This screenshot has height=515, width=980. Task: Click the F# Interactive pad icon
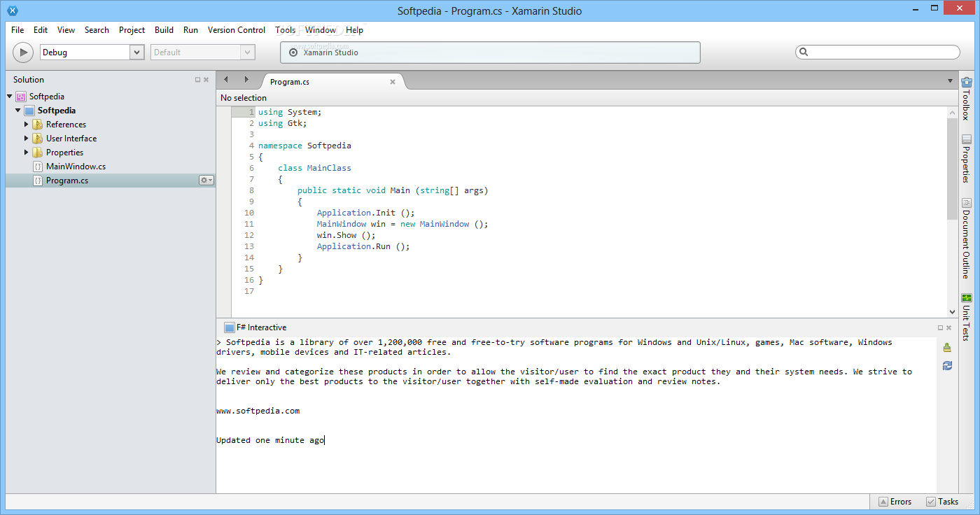click(x=229, y=327)
